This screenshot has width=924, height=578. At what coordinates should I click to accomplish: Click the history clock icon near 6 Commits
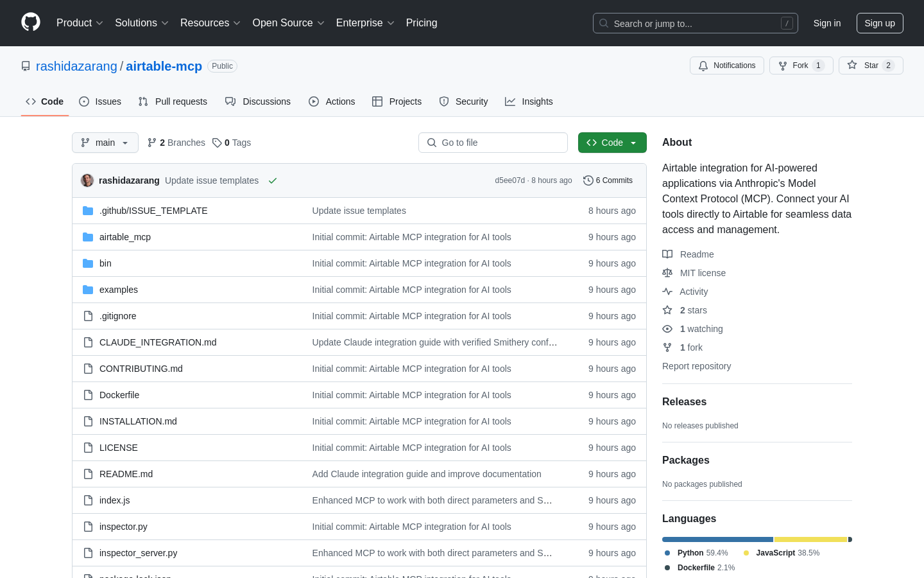[x=588, y=180]
